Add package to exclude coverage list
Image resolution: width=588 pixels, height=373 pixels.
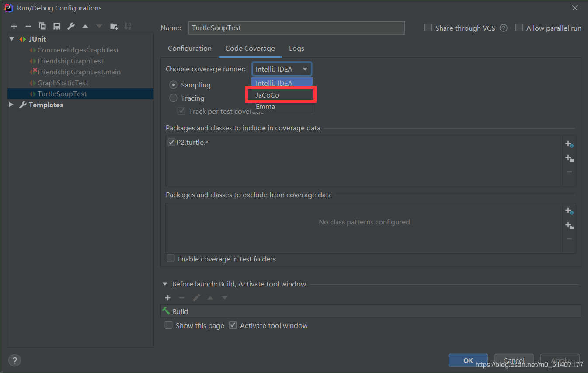pyautogui.click(x=569, y=226)
